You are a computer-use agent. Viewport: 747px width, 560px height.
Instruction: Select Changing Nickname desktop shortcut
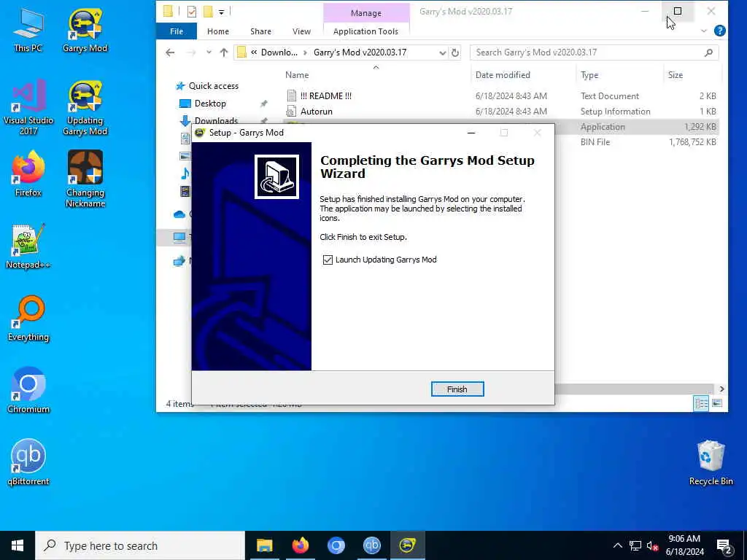coord(85,179)
